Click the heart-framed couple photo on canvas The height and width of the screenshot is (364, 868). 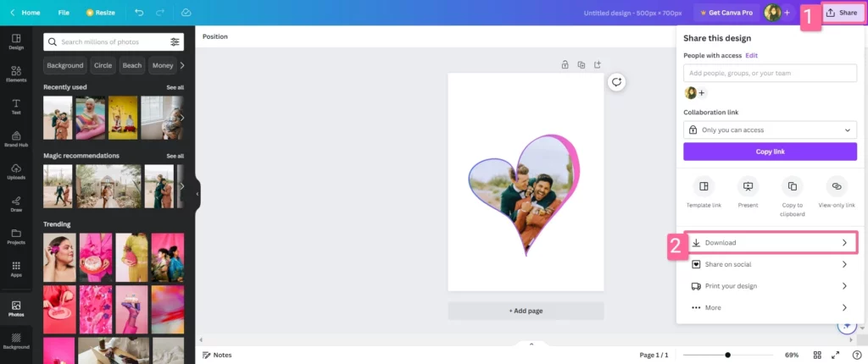[x=524, y=195]
